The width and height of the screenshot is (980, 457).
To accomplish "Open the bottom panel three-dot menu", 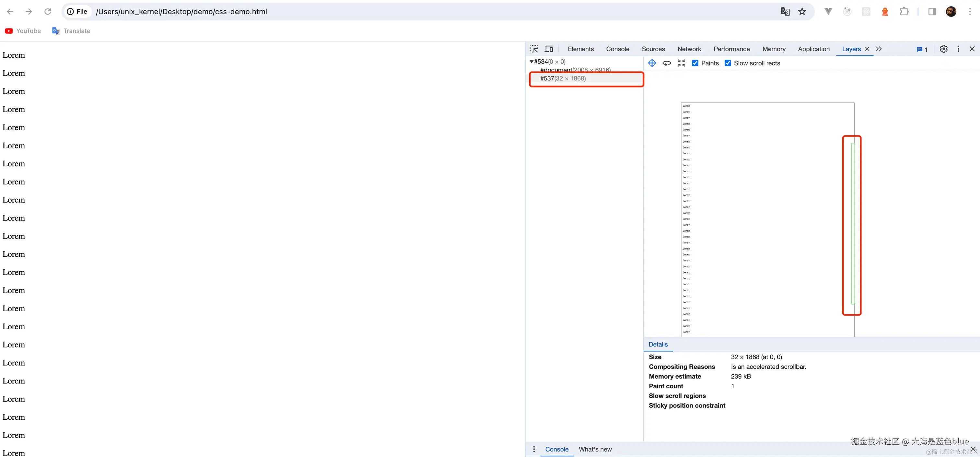I will (x=534, y=449).
